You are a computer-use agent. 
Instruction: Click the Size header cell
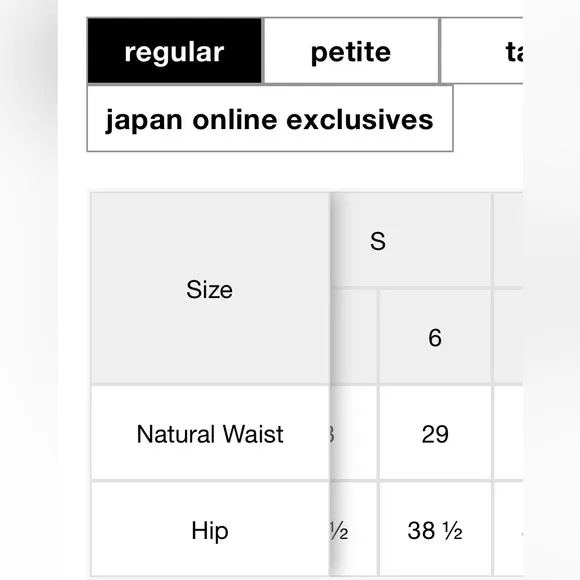210,289
